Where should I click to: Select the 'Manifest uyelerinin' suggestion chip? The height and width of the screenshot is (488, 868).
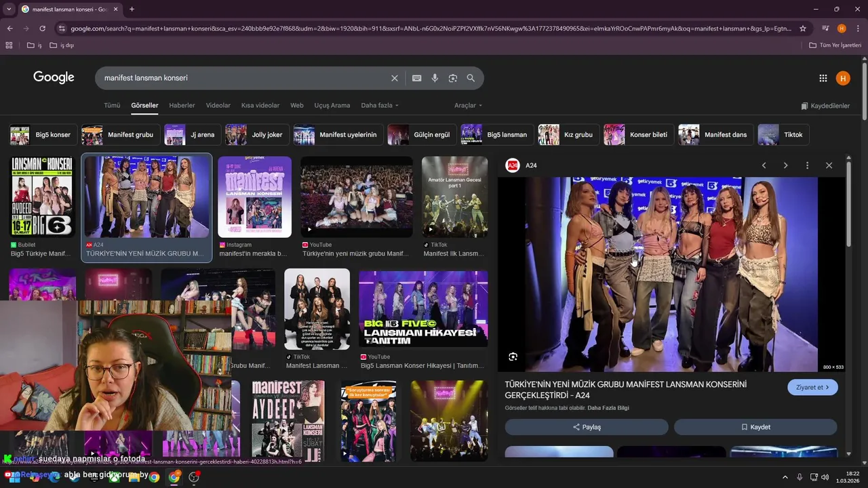tap(337, 135)
